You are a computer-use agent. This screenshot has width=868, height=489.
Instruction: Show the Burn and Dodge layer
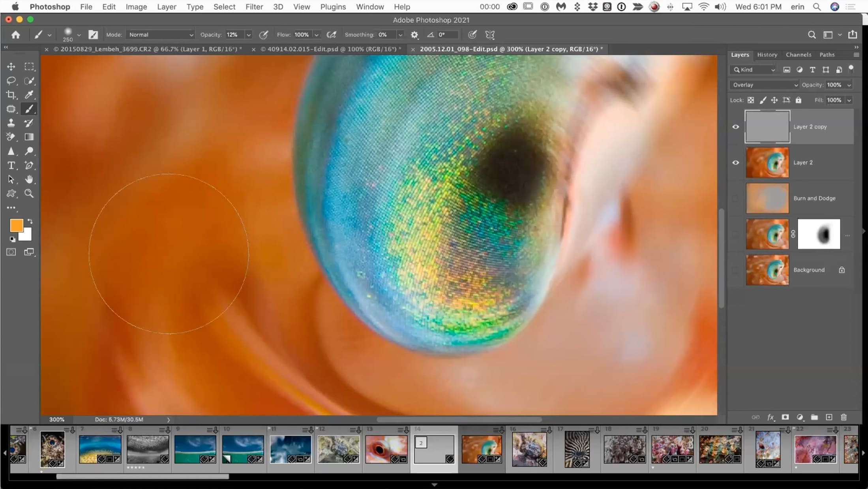[x=736, y=198]
